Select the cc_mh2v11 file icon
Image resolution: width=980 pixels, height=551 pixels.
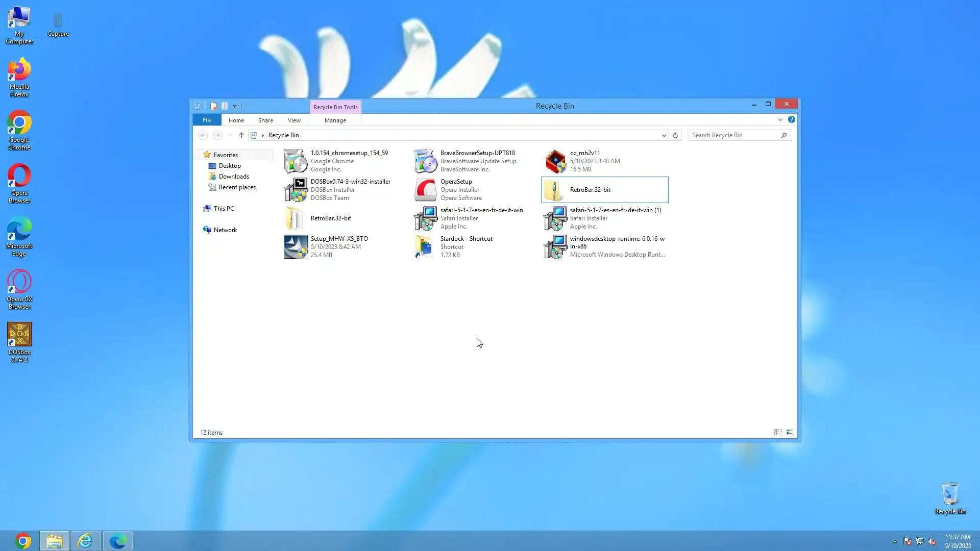pos(555,161)
